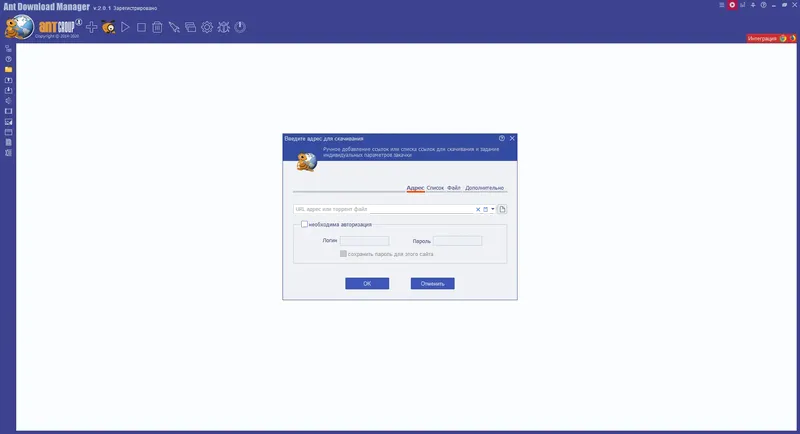Stop downloads with the square icon

tap(141, 27)
